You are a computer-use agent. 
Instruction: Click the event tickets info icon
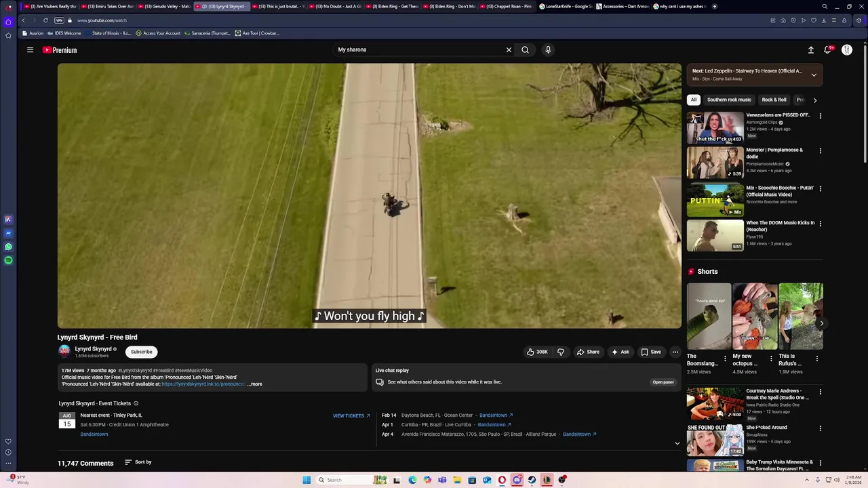pos(136,403)
